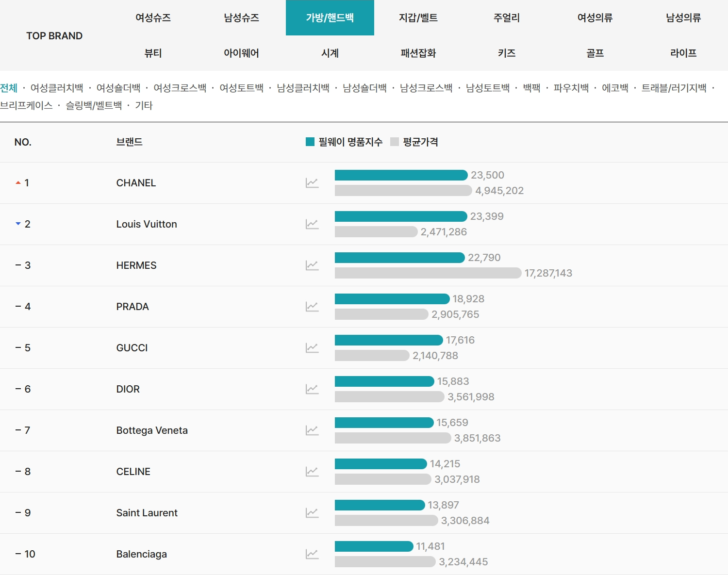Viewport: 728px width, 575px height.
Task: Open trend chart icon for HERMES
Action: (x=312, y=265)
